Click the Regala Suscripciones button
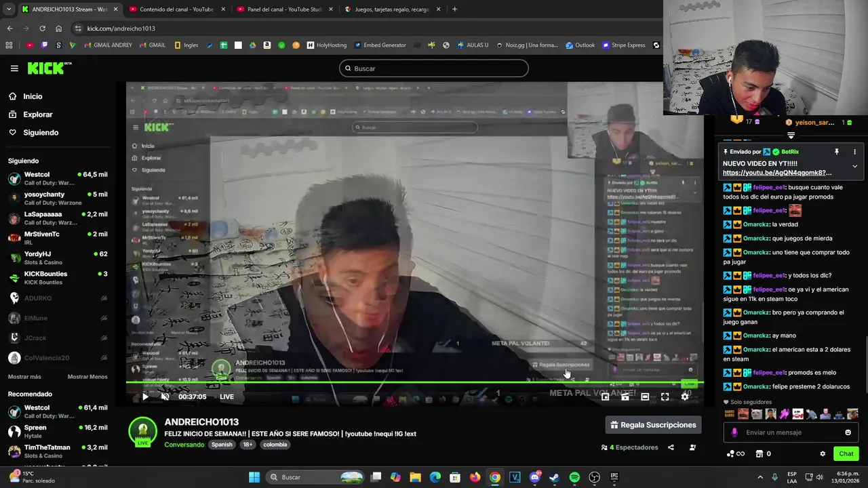Image resolution: width=868 pixels, height=488 pixels. (x=653, y=425)
